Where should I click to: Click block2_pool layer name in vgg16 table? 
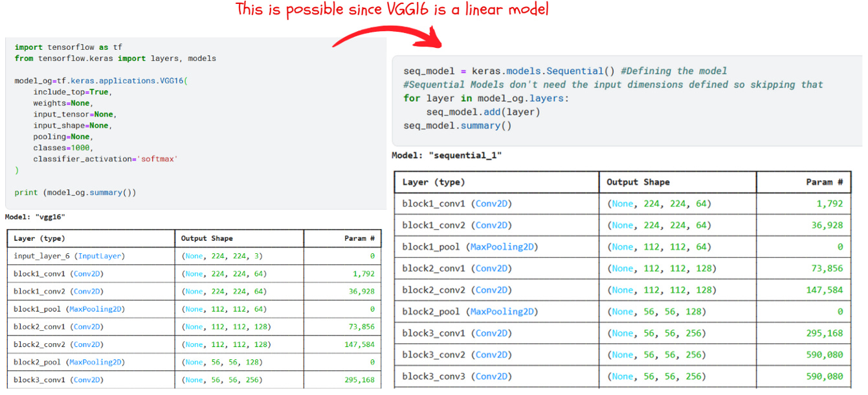69,362
